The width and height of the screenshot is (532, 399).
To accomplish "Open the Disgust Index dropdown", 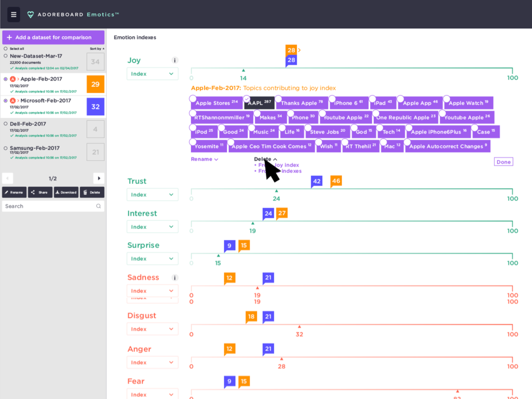I will [x=152, y=329].
